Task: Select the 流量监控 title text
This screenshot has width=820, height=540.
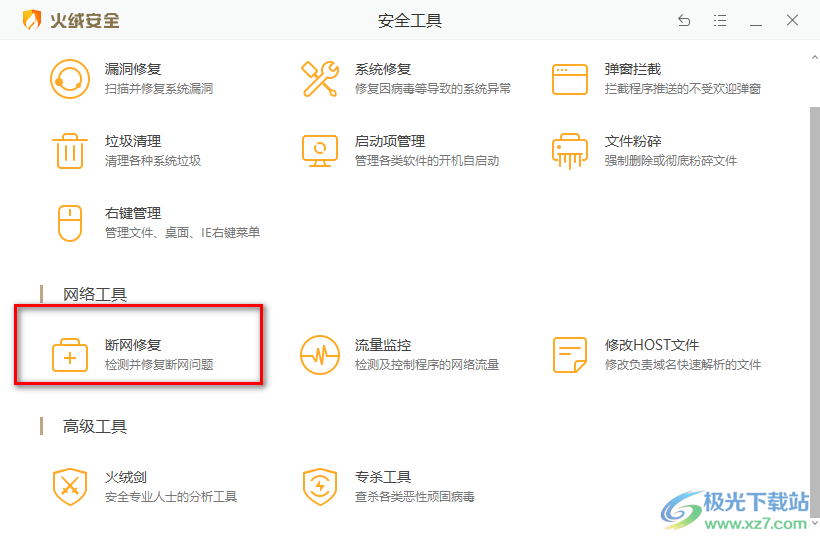Action: point(383,345)
